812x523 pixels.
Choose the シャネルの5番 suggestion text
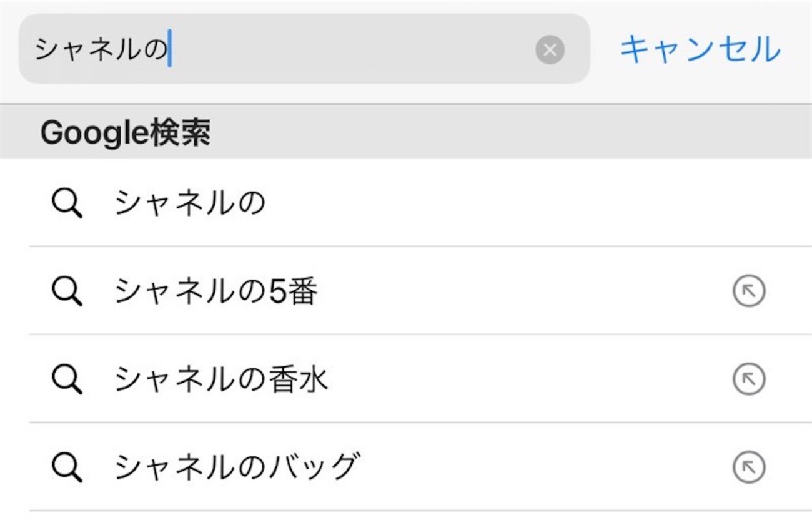[216, 291]
